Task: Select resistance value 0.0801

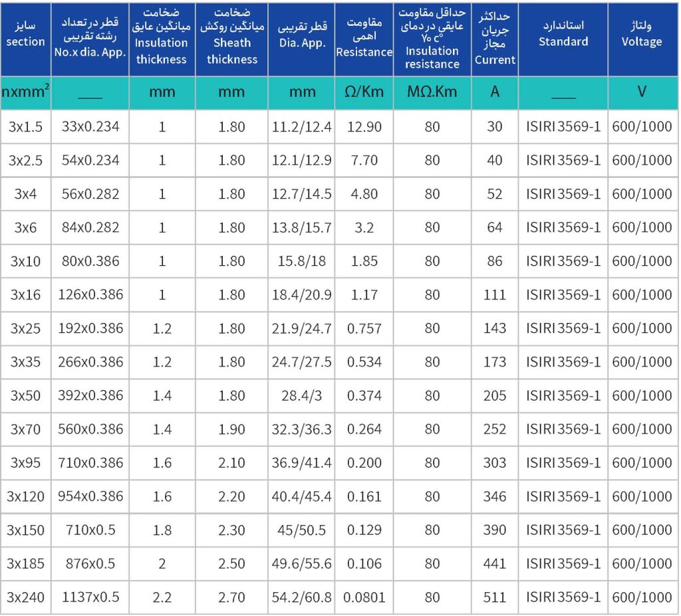Action: tap(364, 597)
